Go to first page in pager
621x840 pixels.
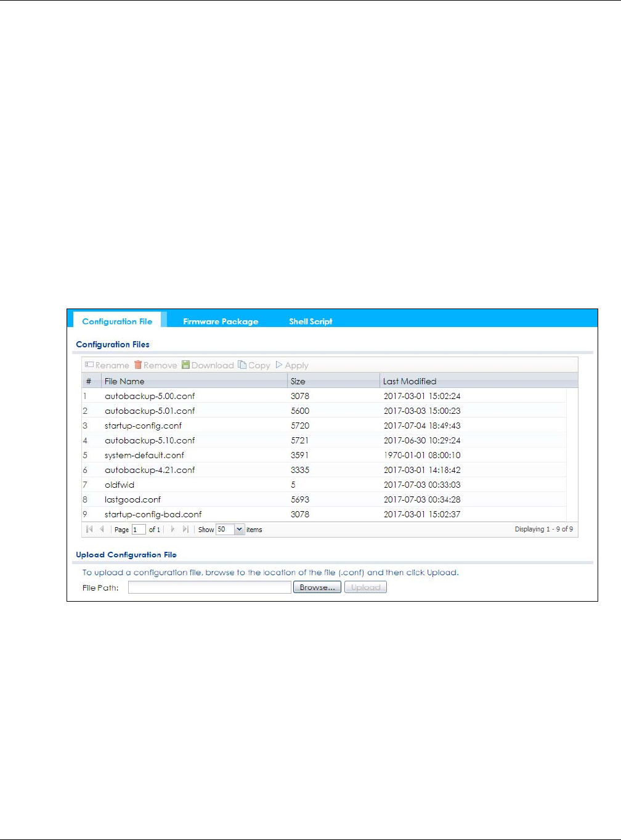(90, 529)
